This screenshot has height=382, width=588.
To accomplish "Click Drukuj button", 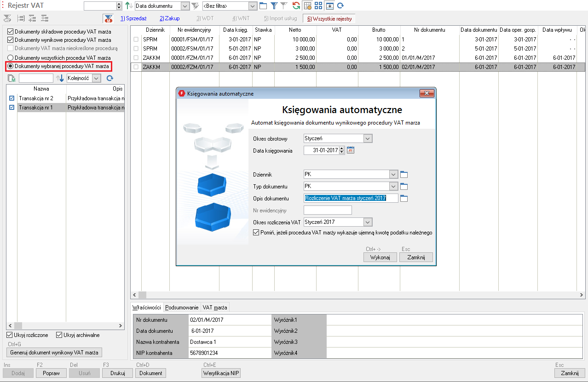I will tap(118, 373).
